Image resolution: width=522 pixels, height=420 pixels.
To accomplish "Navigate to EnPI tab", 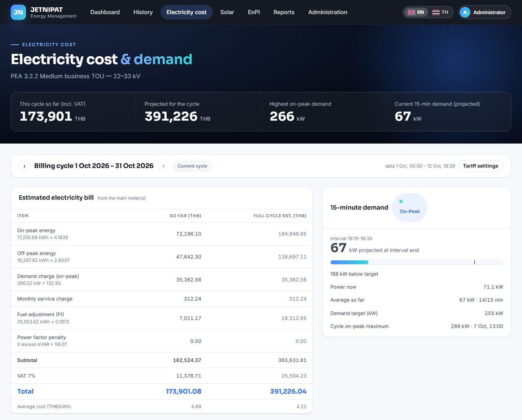I will coord(254,12).
